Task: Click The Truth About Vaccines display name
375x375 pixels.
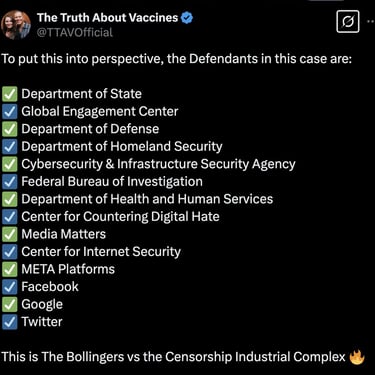Action: tap(108, 18)
